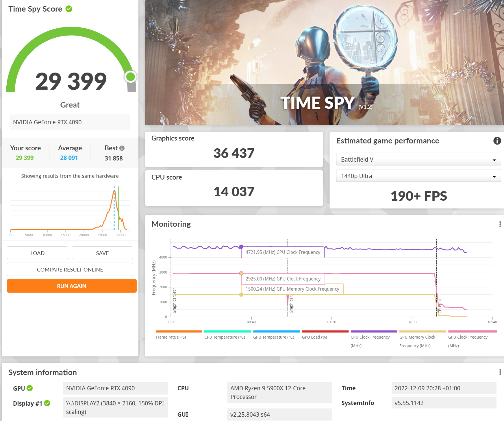Click the Great rating label

70,105
